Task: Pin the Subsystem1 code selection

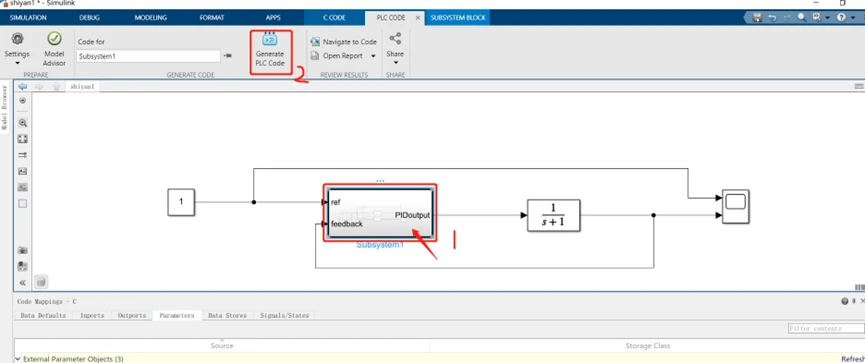Action: pyautogui.click(x=228, y=56)
